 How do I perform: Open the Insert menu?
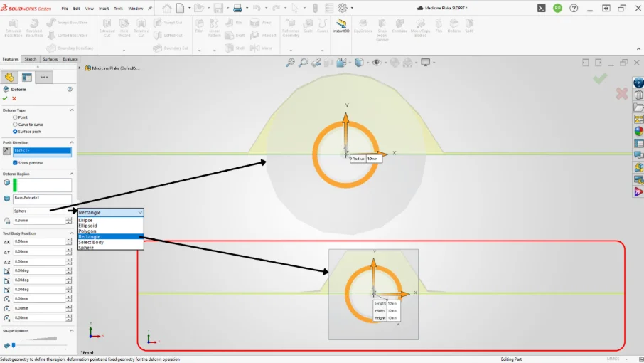coord(104,9)
